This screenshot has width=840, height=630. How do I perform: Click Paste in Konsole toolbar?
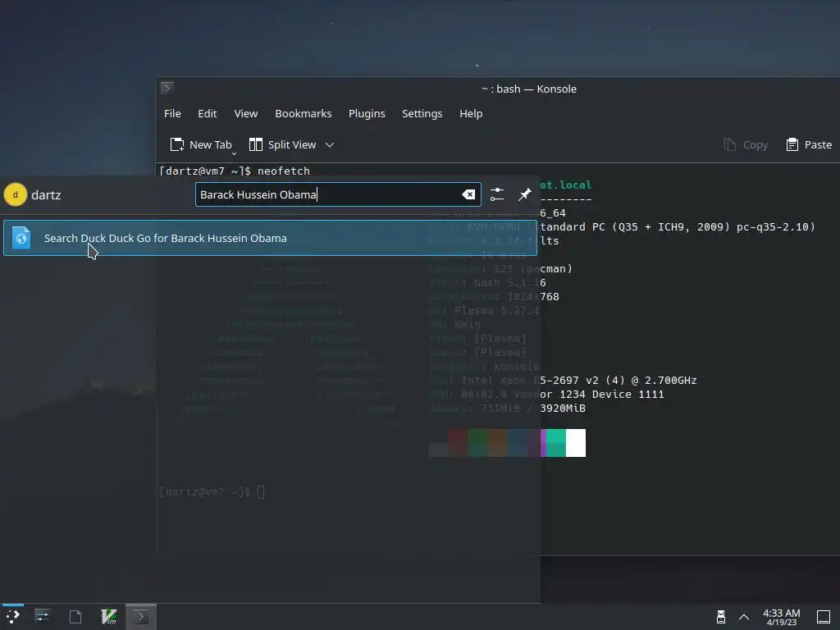pos(809,144)
